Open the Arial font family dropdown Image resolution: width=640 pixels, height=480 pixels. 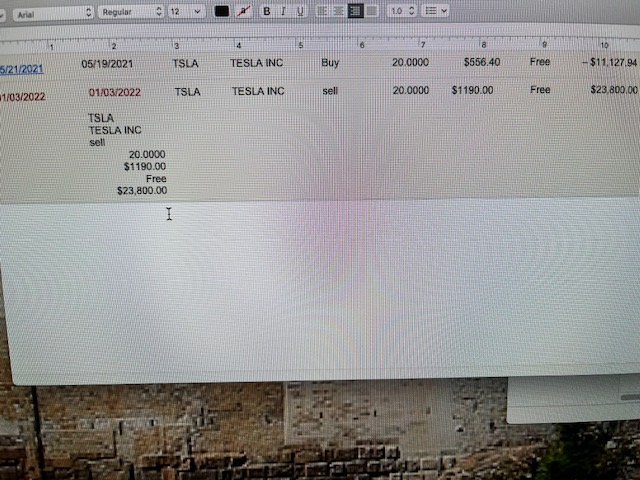pyautogui.click(x=53, y=13)
